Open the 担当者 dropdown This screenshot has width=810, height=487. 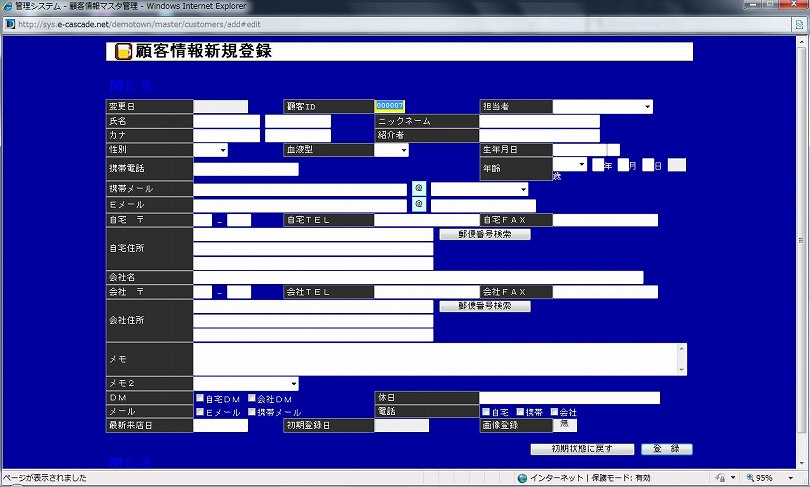(x=602, y=106)
